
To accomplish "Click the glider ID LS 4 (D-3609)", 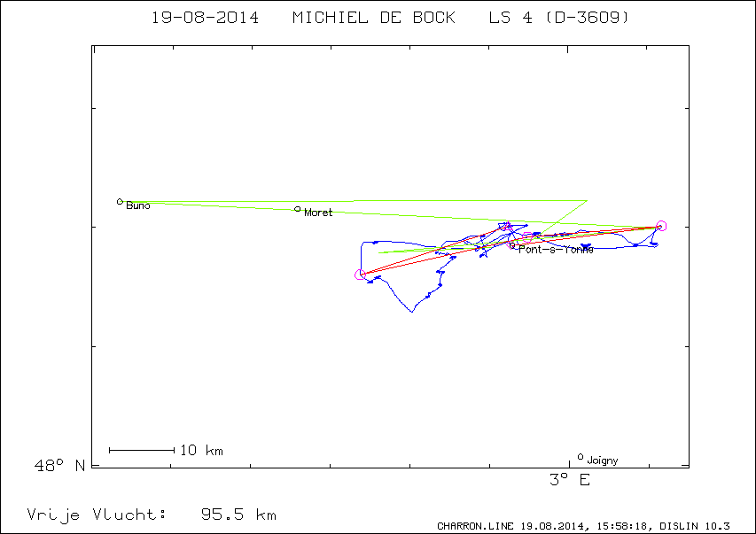I will (559, 18).
